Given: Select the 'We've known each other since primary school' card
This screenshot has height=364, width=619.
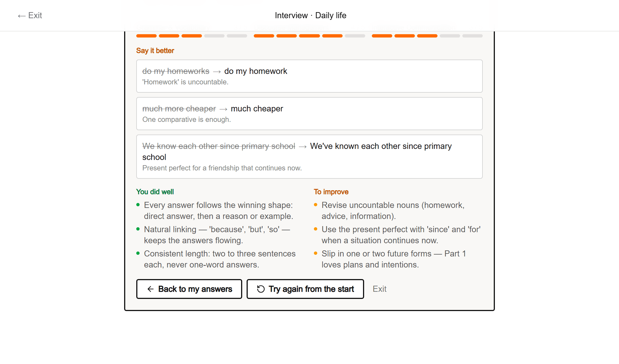Looking at the screenshot, I should (309, 157).
